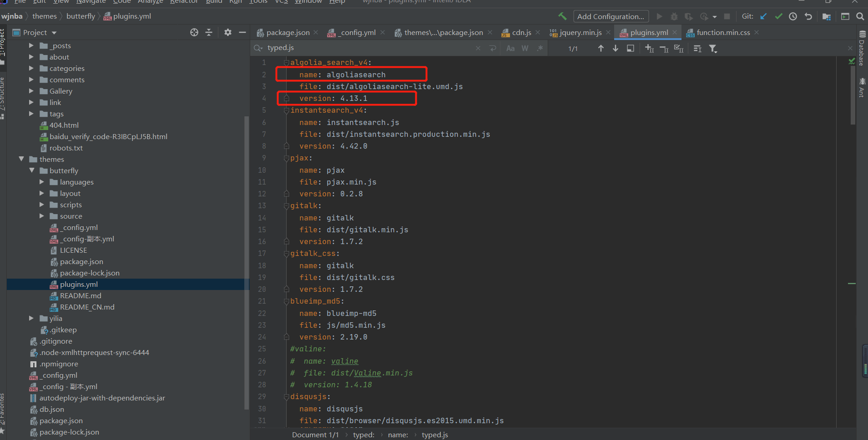
Task: Switch to function.min.css tab
Action: [x=723, y=32]
